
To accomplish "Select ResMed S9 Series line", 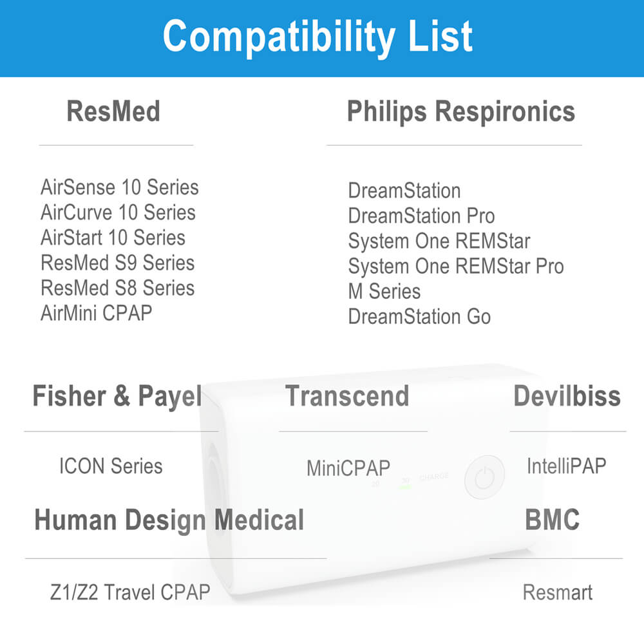I will coord(117,263).
